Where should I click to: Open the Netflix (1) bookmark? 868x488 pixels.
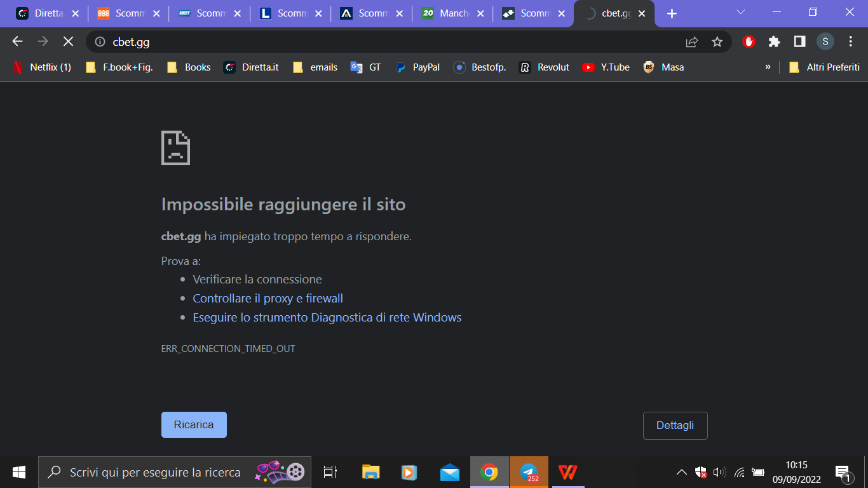coord(42,67)
